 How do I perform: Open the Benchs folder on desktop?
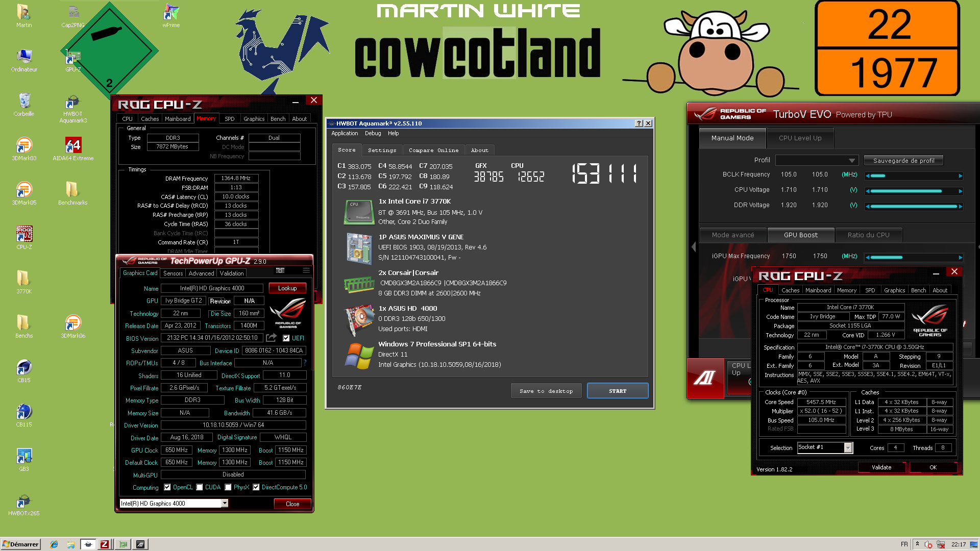pyautogui.click(x=24, y=327)
